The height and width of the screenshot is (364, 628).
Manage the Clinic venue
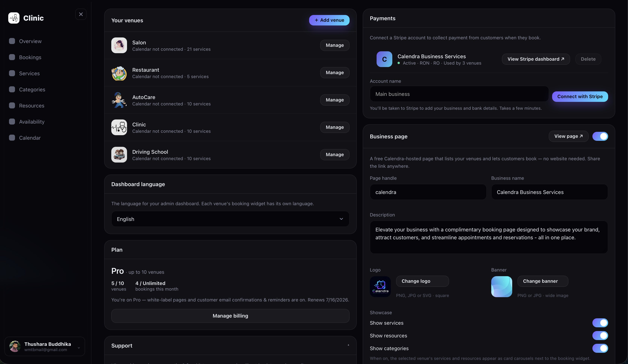335,127
